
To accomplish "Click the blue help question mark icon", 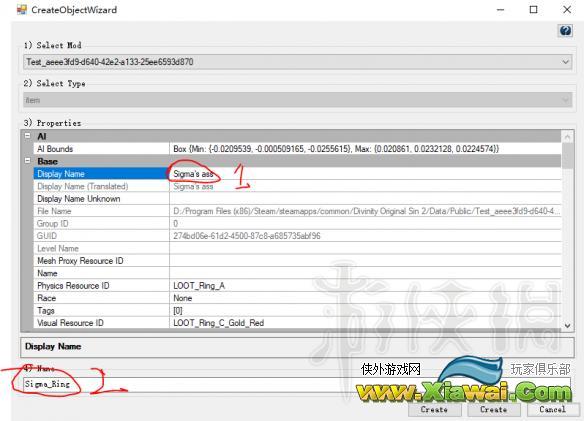I will pos(565,31).
